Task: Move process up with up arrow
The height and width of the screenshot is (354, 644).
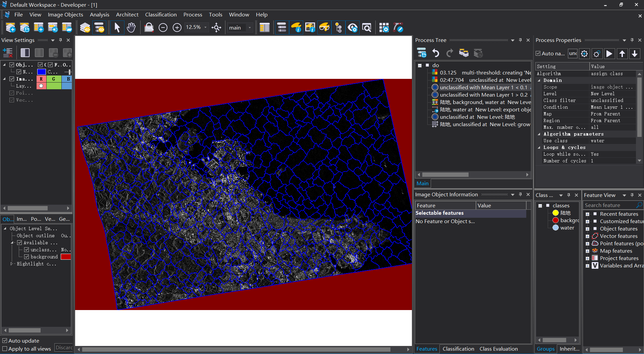Action: coord(622,54)
